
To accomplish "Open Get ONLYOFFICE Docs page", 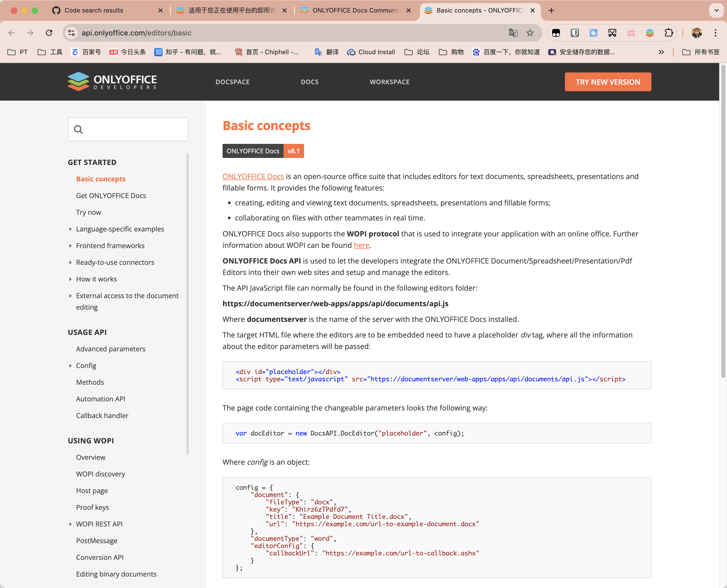I will point(111,196).
